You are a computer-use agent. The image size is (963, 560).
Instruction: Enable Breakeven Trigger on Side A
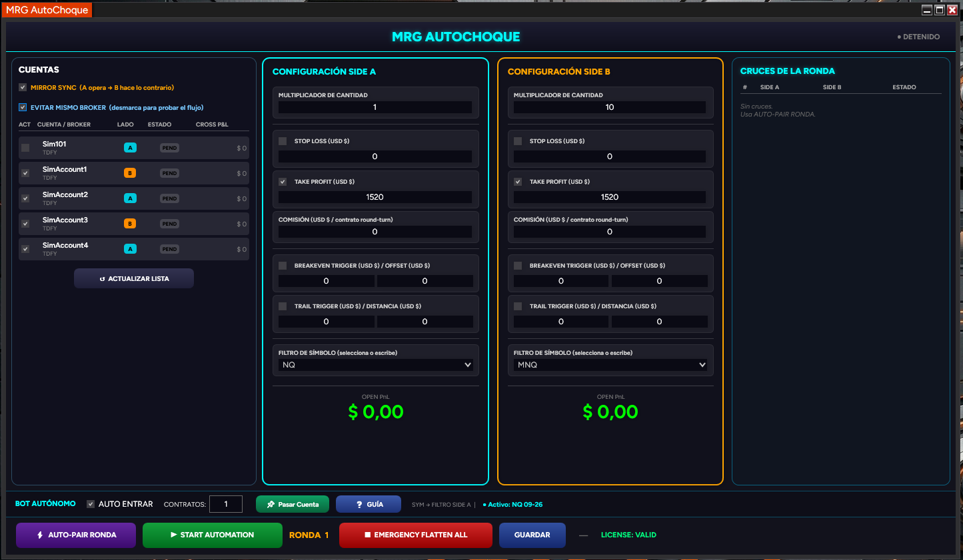[283, 266]
